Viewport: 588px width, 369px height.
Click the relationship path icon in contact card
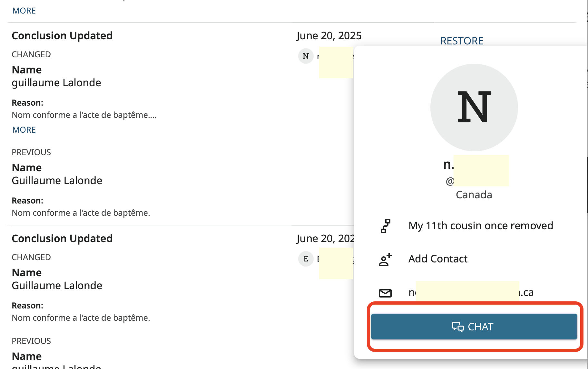(385, 226)
